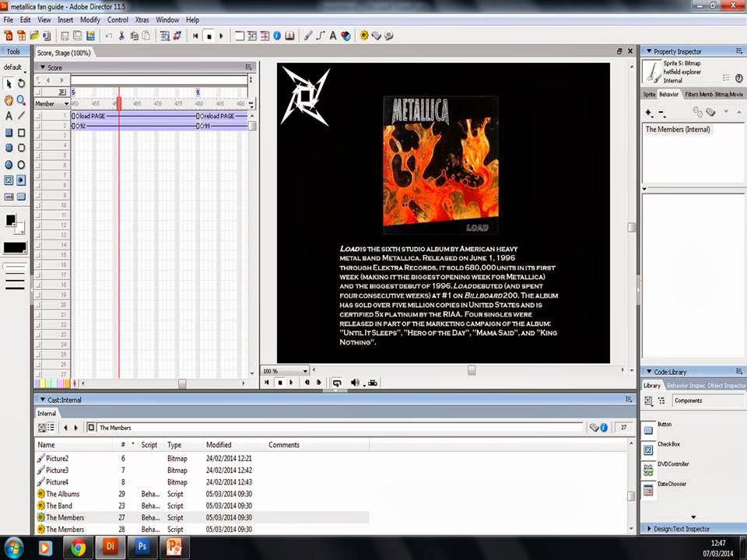The height and width of the screenshot is (560, 747).
Task: Open the Control menu
Action: click(117, 20)
